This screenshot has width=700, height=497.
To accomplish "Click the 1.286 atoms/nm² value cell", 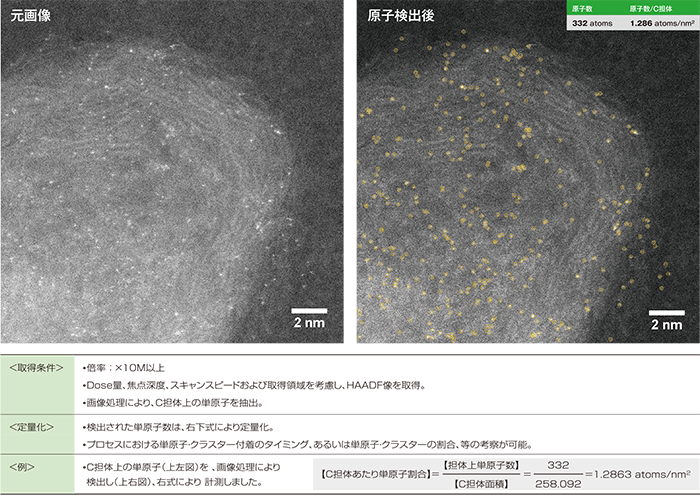I will tap(659, 22).
